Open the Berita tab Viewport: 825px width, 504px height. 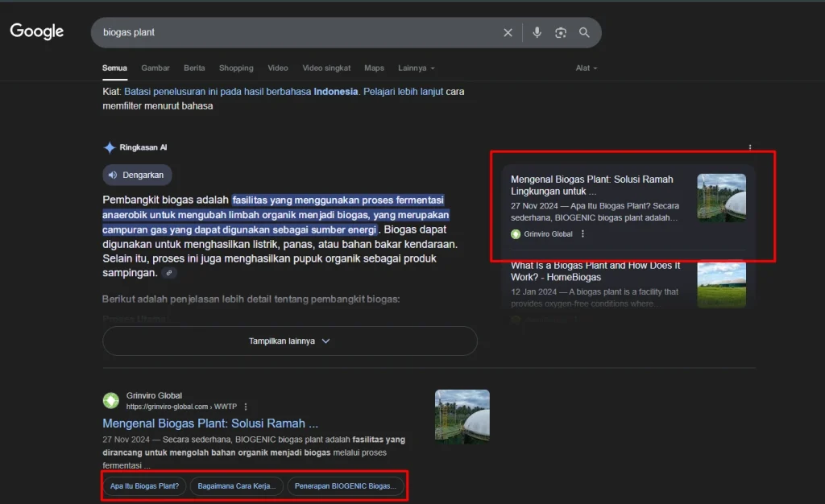[x=194, y=68]
